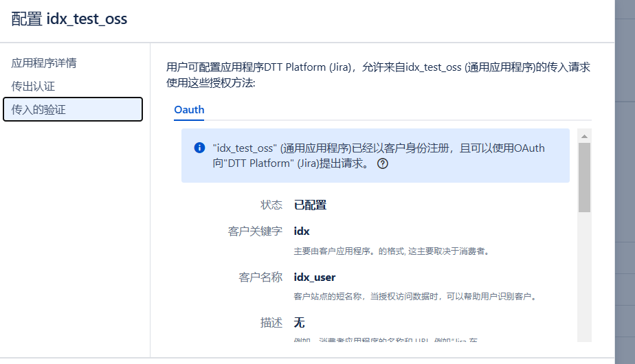Image resolution: width=635 pixels, height=364 pixels.
Task: Click the 无 description value
Action: 299,323
